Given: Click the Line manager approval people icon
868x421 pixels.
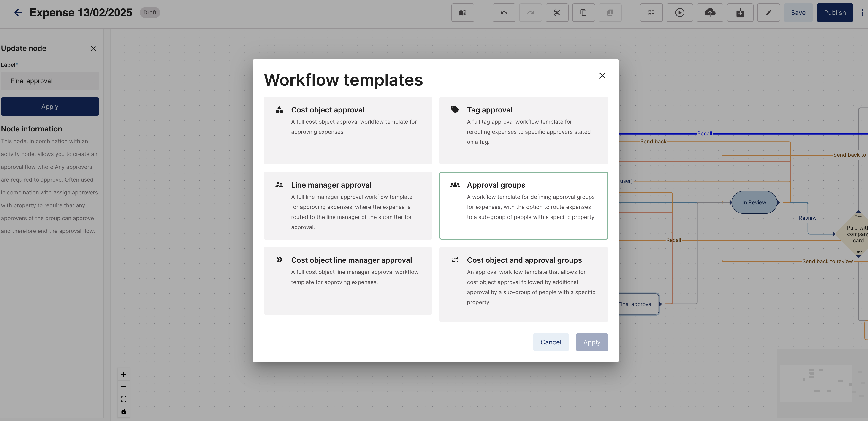Looking at the screenshot, I should click(x=279, y=185).
